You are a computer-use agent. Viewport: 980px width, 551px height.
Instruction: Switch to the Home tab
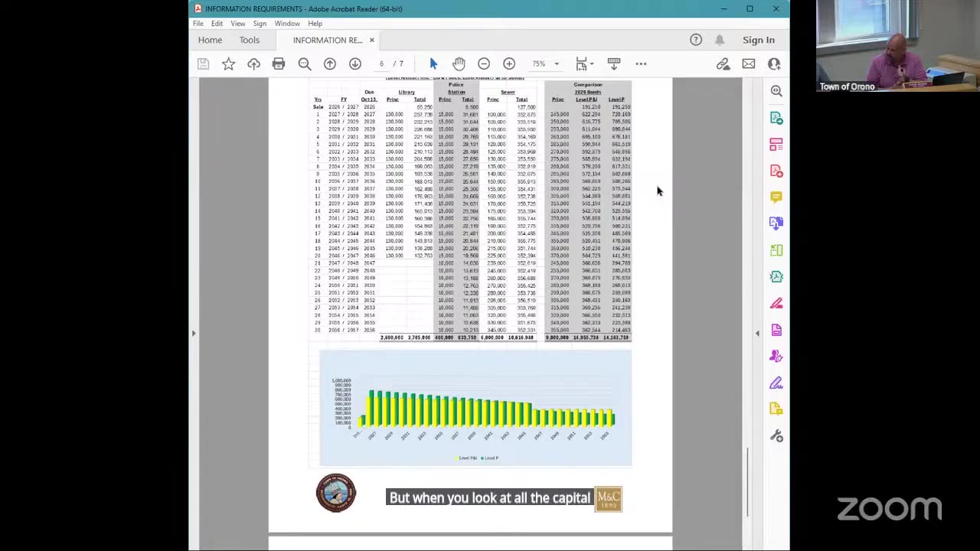click(x=210, y=40)
